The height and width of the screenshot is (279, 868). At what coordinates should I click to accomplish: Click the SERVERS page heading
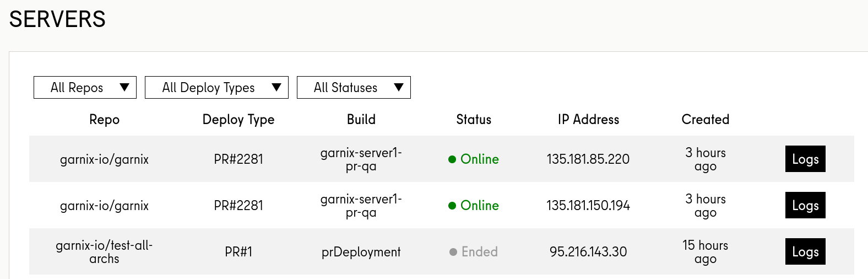[x=57, y=19]
